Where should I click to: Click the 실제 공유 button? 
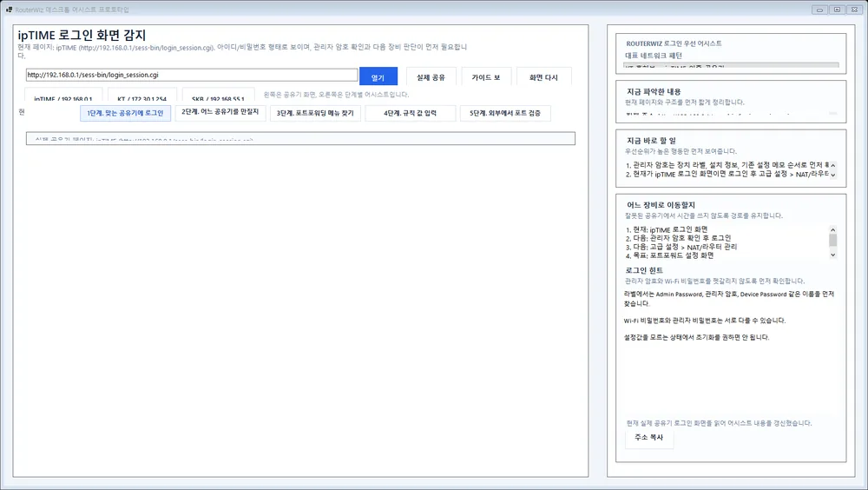(x=431, y=76)
